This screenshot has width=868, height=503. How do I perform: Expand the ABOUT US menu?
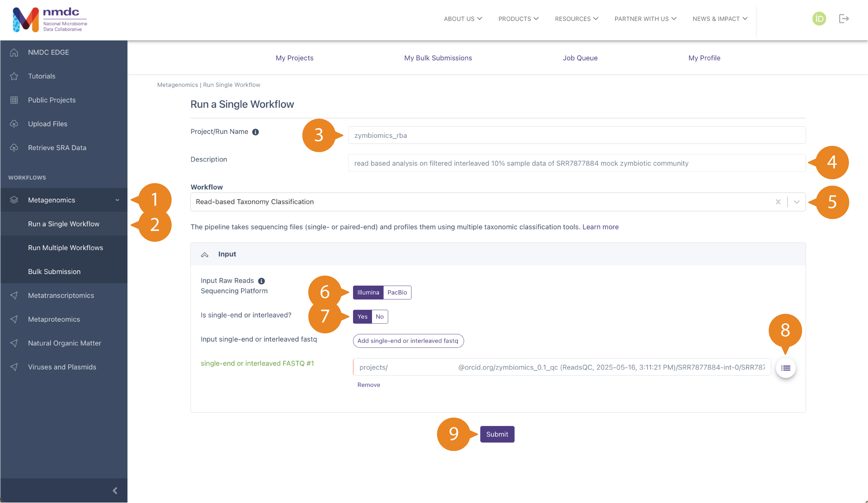click(463, 19)
